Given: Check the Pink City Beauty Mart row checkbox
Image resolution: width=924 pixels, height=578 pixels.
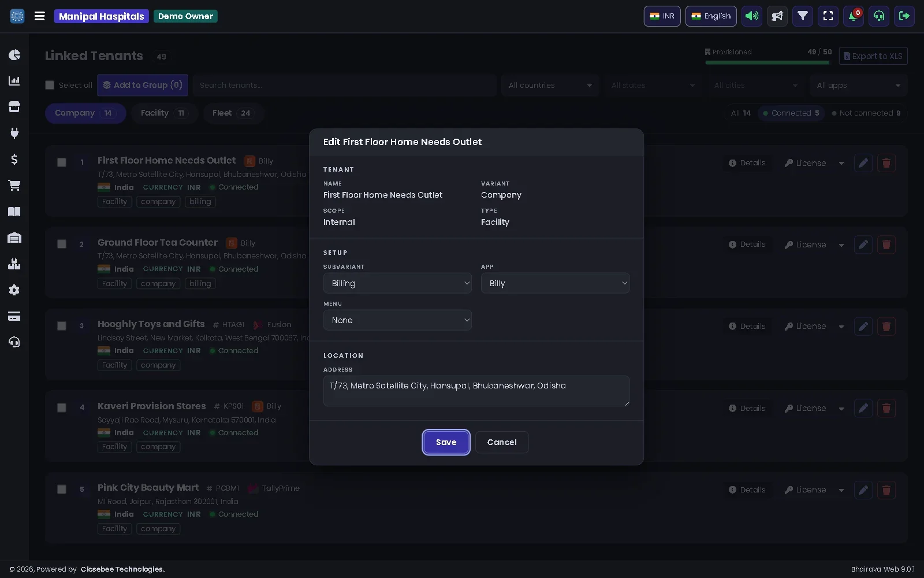Looking at the screenshot, I should coord(62,490).
